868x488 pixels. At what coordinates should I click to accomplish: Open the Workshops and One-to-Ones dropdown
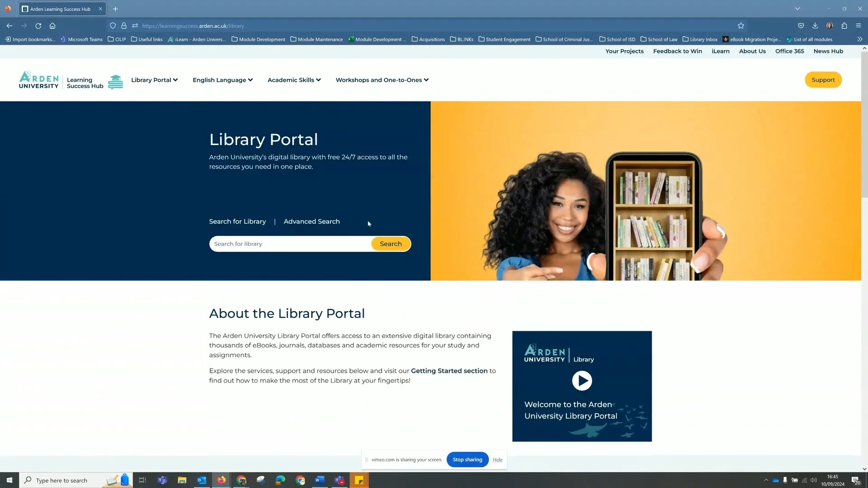coord(382,80)
